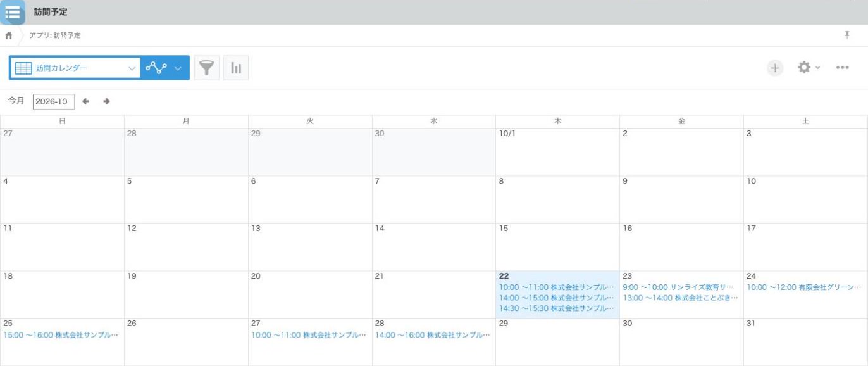This screenshot has width=868, height=366.
Task: Open the 14:00～16:00 event on 28th
Action: coord(433,334)
